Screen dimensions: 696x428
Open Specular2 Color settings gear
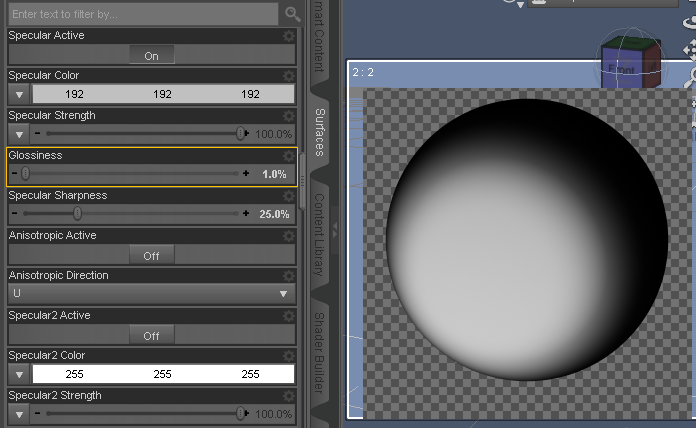[x=289, y=356]
